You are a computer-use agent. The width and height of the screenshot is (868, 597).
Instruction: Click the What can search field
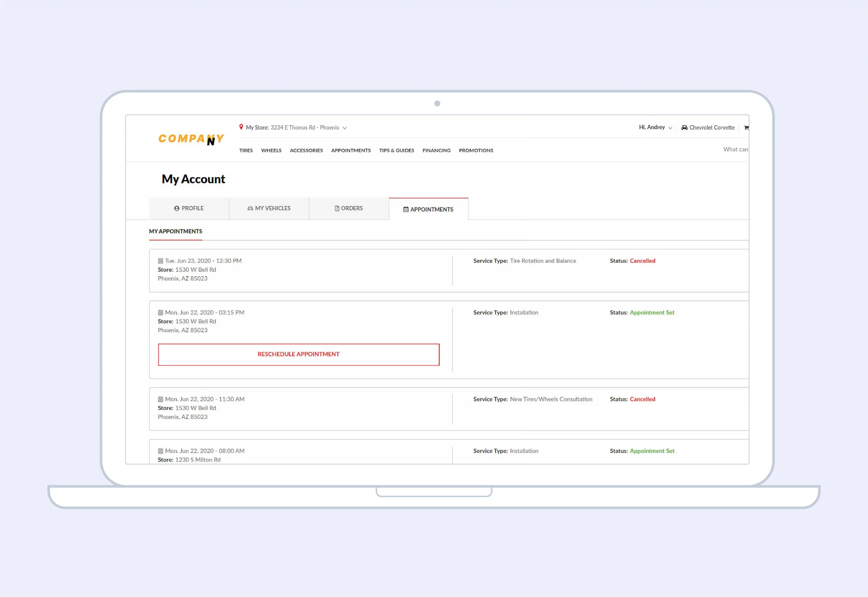point(735,149)
